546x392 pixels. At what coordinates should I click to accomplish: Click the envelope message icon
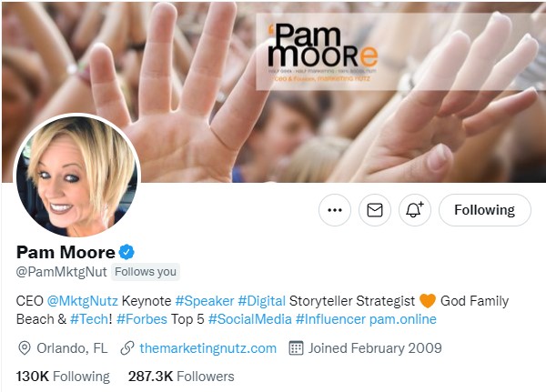375,210
